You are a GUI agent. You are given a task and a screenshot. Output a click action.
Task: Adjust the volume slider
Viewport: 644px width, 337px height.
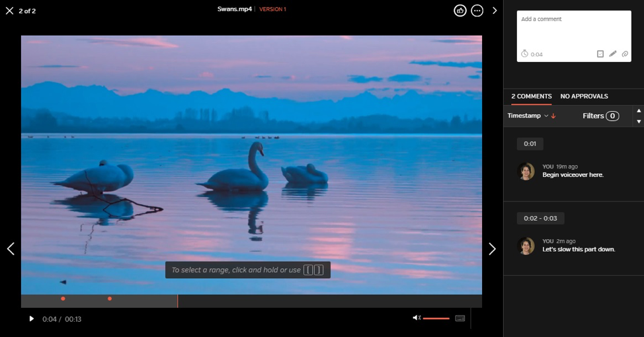(436, 318)
